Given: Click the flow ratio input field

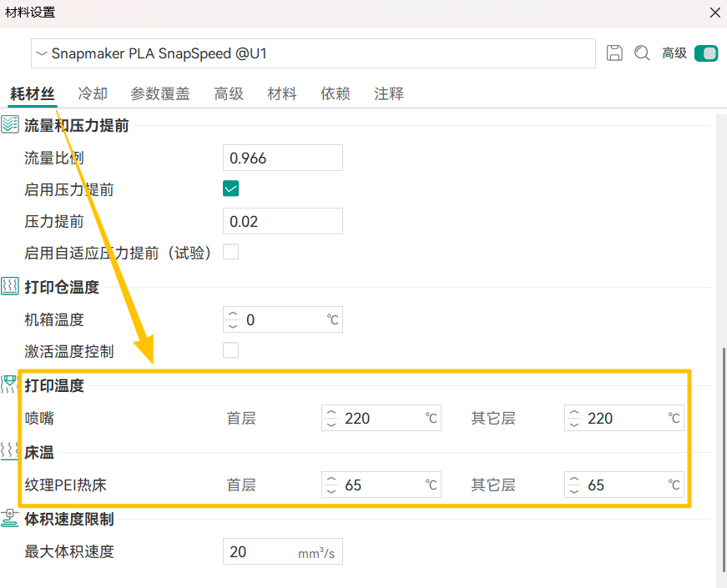Looking at the screenshot, I should coord(282,158).
